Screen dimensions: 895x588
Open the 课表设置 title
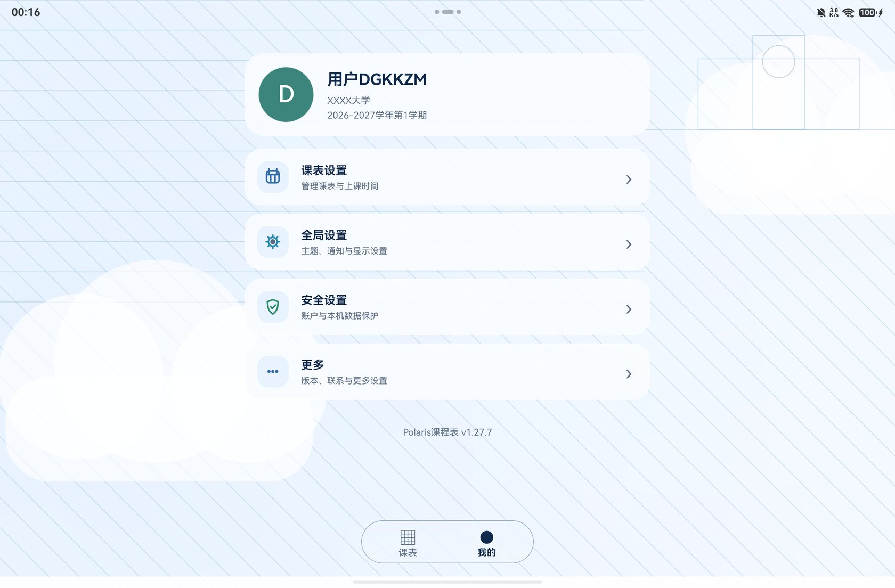click(x=324, y=170)
